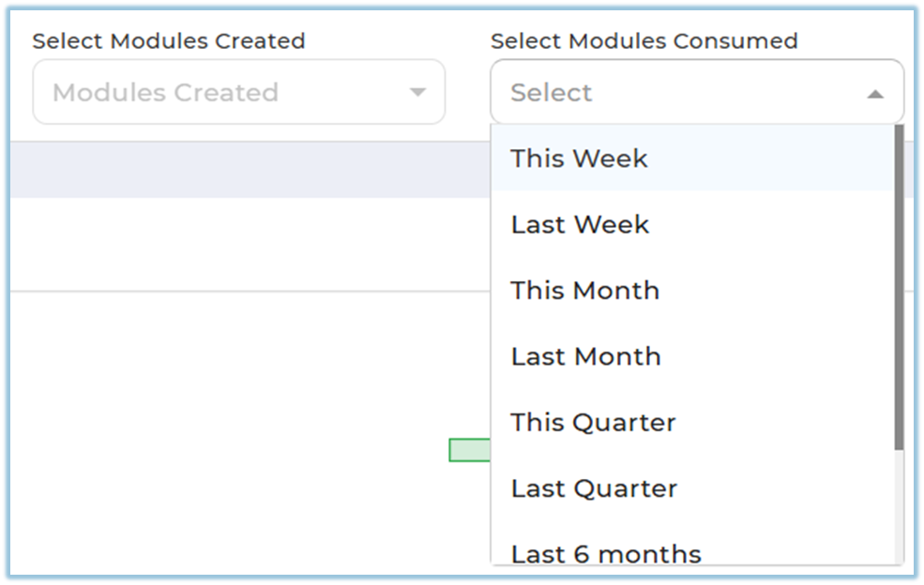Click the Select Modules Created label
The height and width of the screenshot is (585, 924).
[x=169, y=41]
